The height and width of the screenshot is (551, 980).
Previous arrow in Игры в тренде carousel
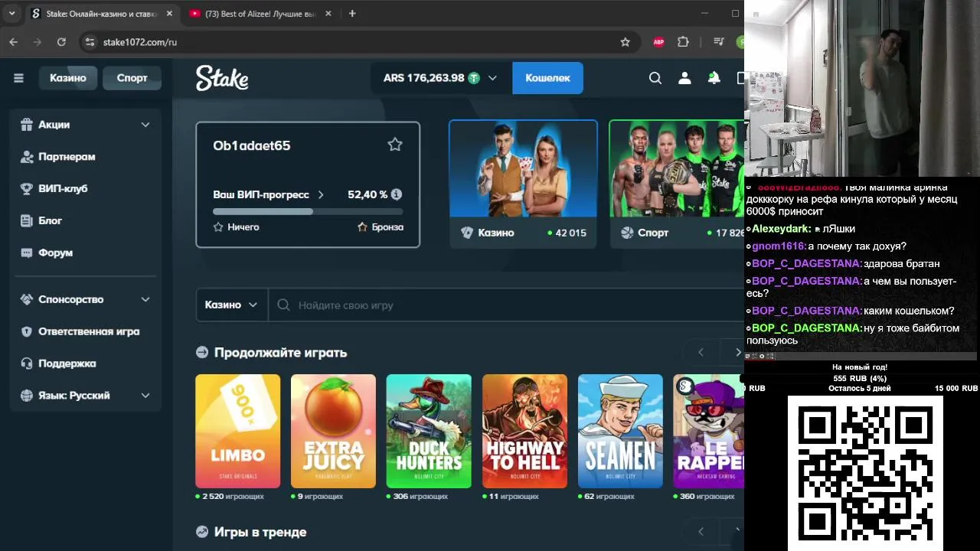(x=701, y=531)
